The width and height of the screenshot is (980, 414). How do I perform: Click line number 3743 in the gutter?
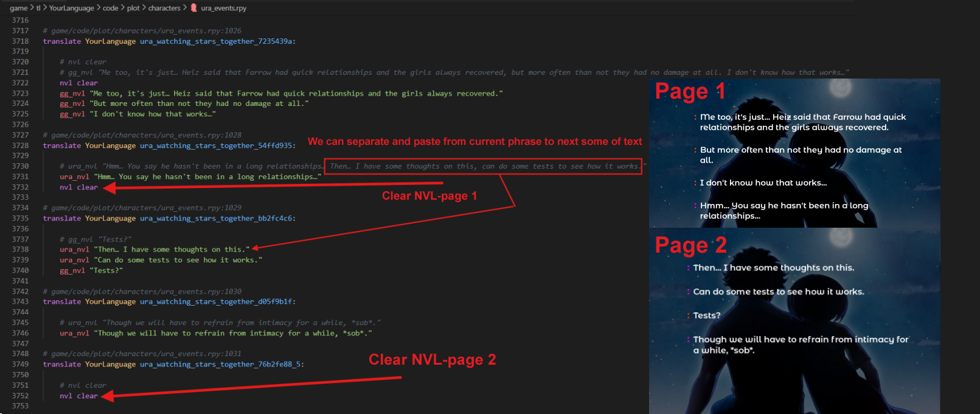click(20, 301)
